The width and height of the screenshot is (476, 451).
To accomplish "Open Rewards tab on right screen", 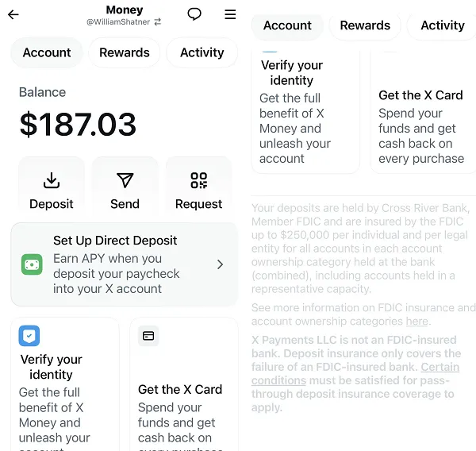I will coord(365,25).
